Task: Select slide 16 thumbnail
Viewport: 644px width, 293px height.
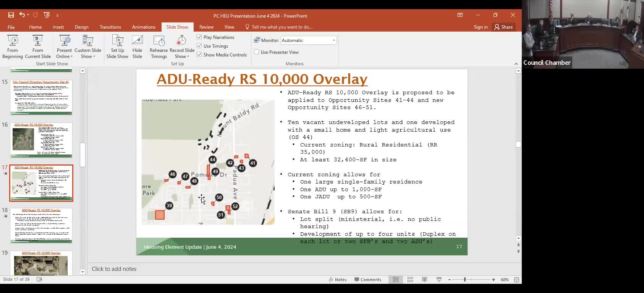Action: (x=41, y=140)
